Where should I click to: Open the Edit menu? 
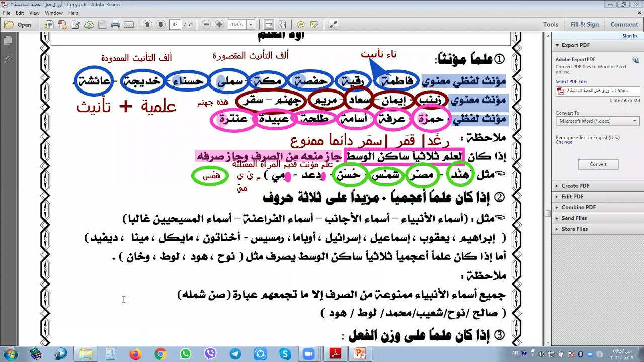[20, 13]
